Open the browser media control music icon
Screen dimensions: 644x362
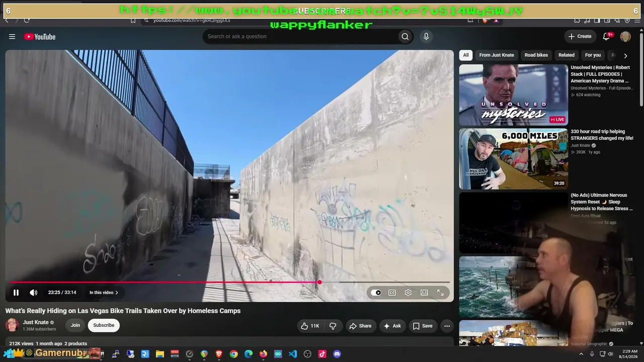tap(587, 20)
